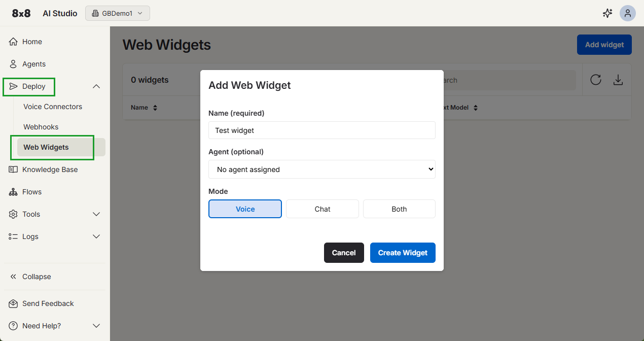Collapse the sidebar
Viewport: 644px width, 341px height.
click(x=37, y=277)
